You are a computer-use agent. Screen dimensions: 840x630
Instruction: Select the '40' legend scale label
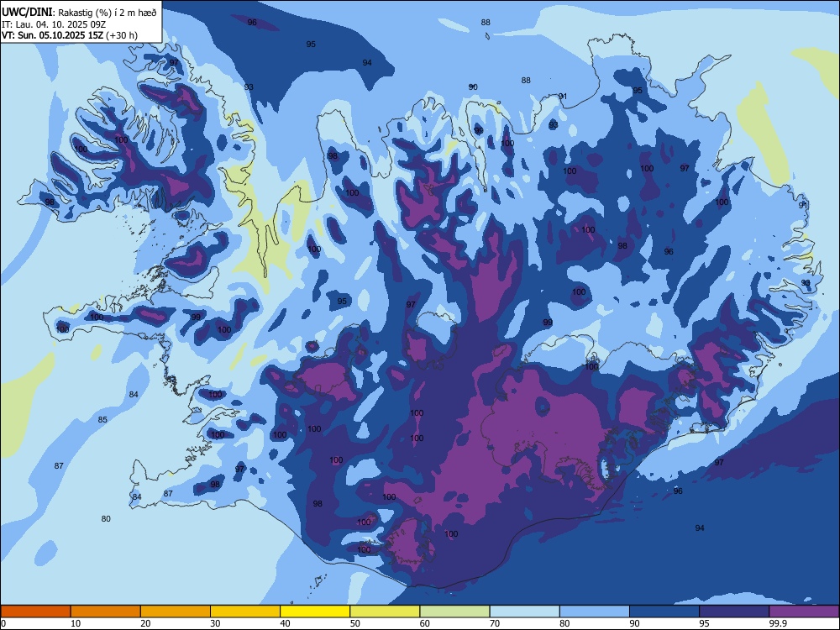coord(286,623)
